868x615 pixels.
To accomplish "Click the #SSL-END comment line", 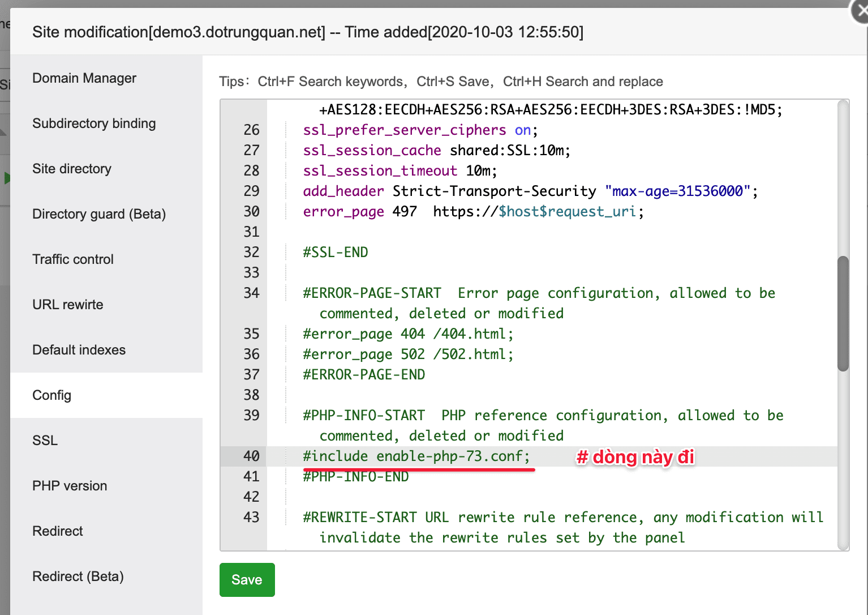I will 336,253.
